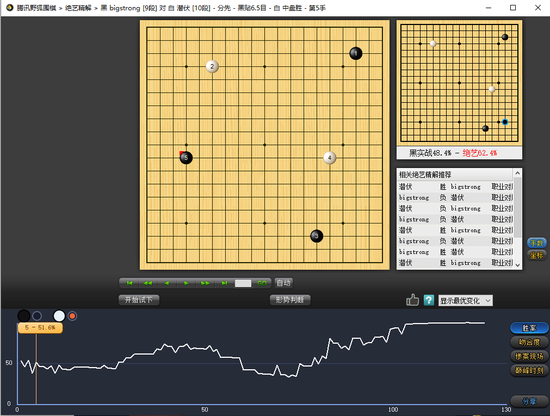Click the thumbs-up like icon
This screenshot has height=416, width=550.
(x=412, y=300)
